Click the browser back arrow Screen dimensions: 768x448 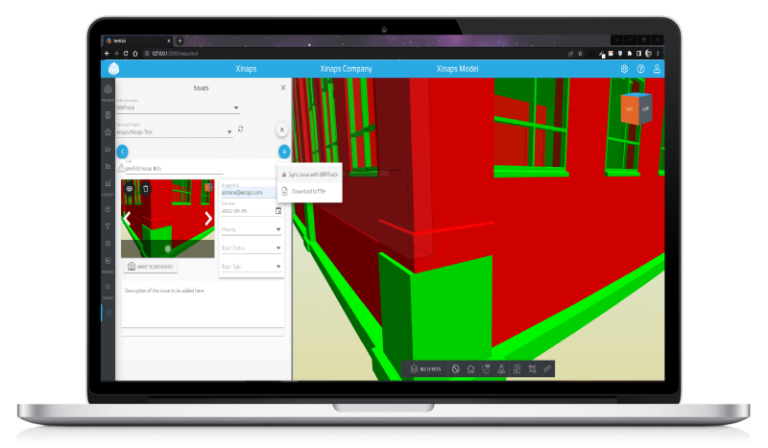point(107,53)
